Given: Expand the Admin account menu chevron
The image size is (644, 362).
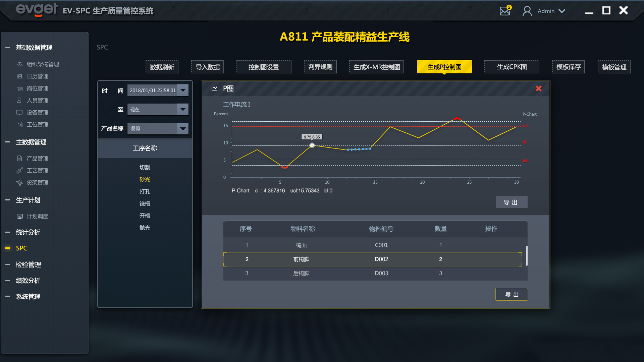Looking at the screenshot, I should pyautogui.click(x=562, y=11).
